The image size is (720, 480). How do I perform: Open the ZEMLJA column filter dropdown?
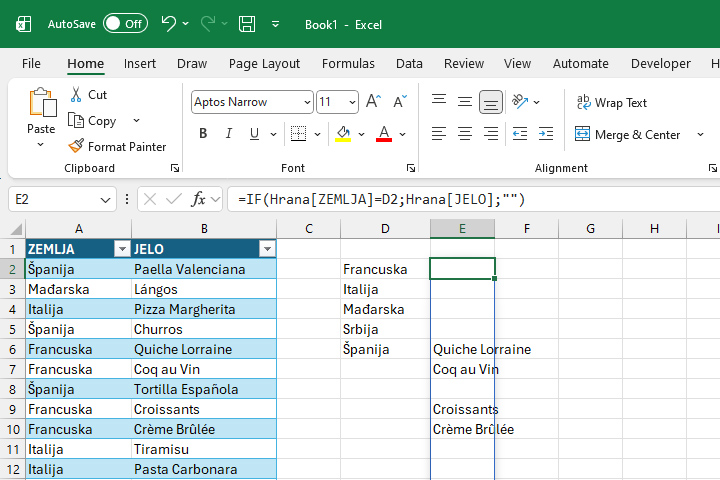click(122, 249)
